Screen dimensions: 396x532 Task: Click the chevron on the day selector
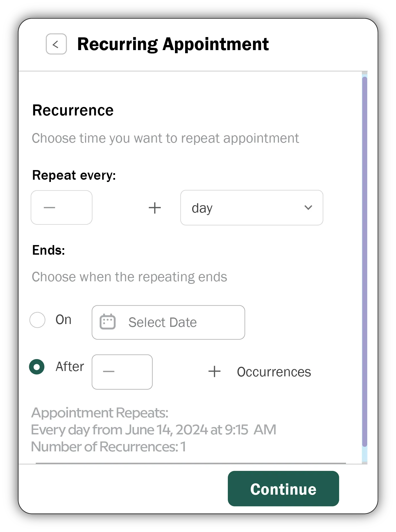point(308,207)
